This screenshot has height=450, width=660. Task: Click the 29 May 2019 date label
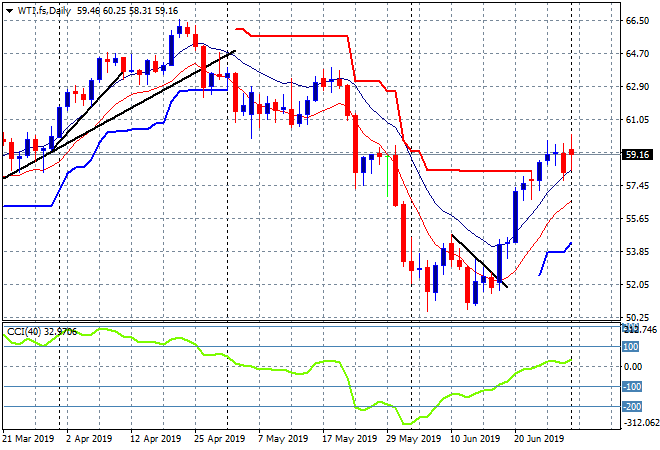[413, 439]
